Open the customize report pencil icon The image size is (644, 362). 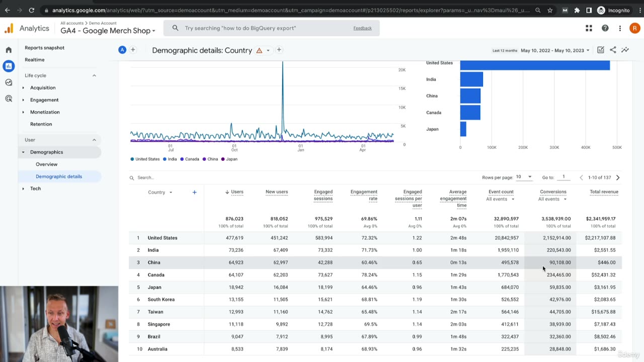pyautogui.click(x=600, y=50)
